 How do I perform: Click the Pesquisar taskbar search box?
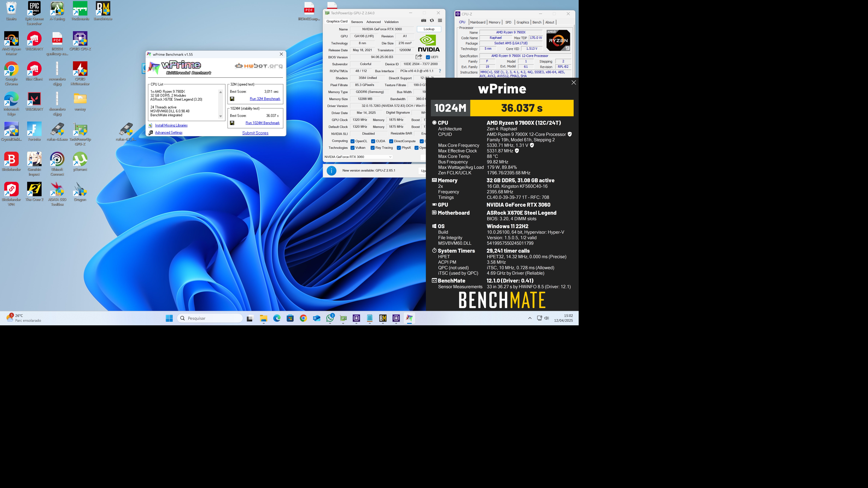pos(210,318)
